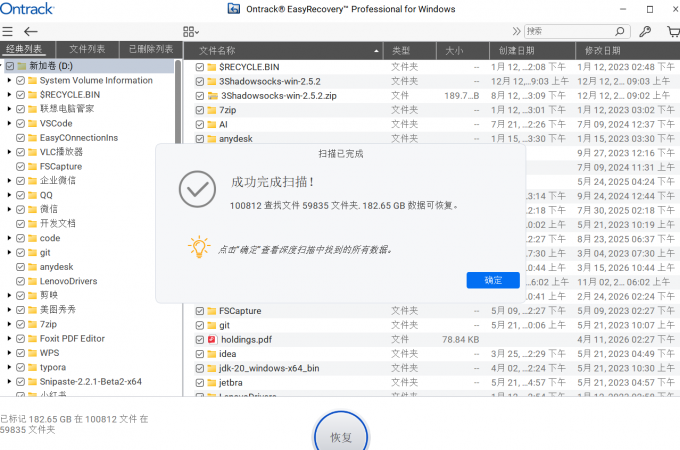The width and height of the screenshot is (680, 450).
Task: Expand the toolbar double-chevron
Action: click(516, 31)
